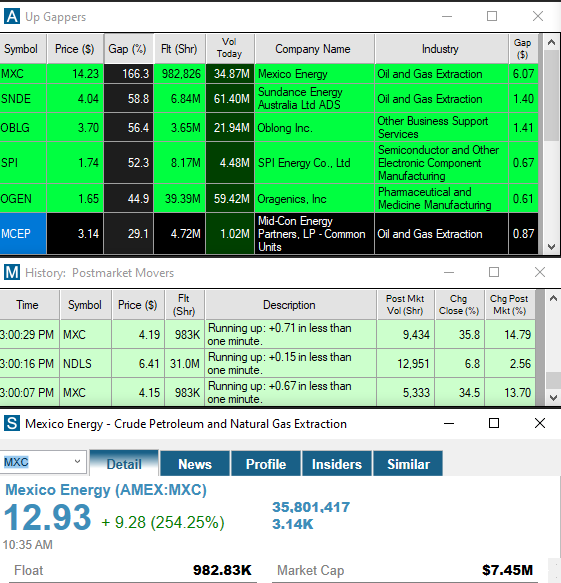561x583 pixels.
Task: Click Postmarket Movers scrollbar down arrow
Action: pos(553,398)
